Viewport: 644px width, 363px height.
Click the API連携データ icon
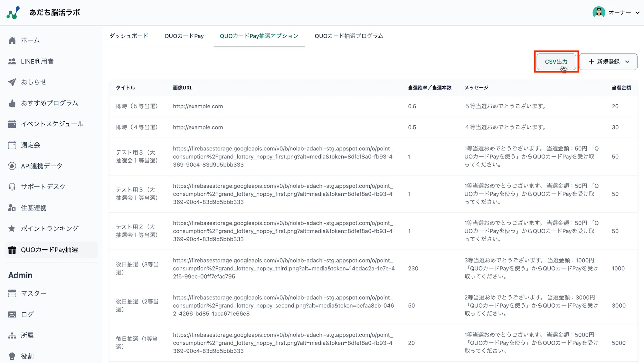point(12,166)
